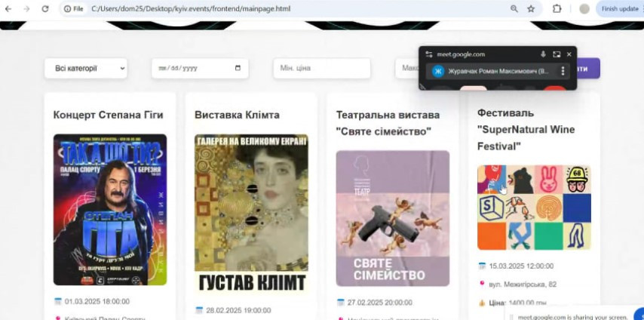The height and width of the screenshot is (320, 644).
Task: Select participant name Журавчак Роман Максимович
Action: (x=498, y=71)
